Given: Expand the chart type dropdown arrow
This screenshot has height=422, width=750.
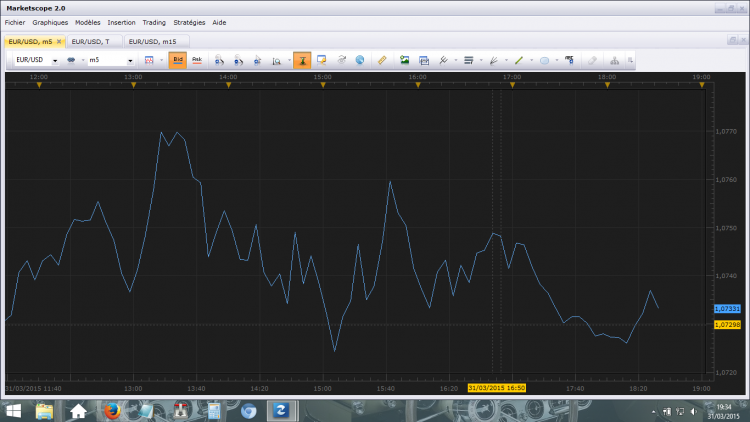Looking at the screenshot, I should pyautogui.click(x=161, y=60).
